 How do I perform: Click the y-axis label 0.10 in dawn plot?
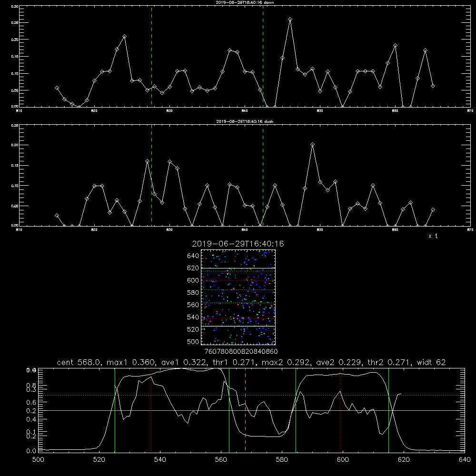(x=15, y=73)
